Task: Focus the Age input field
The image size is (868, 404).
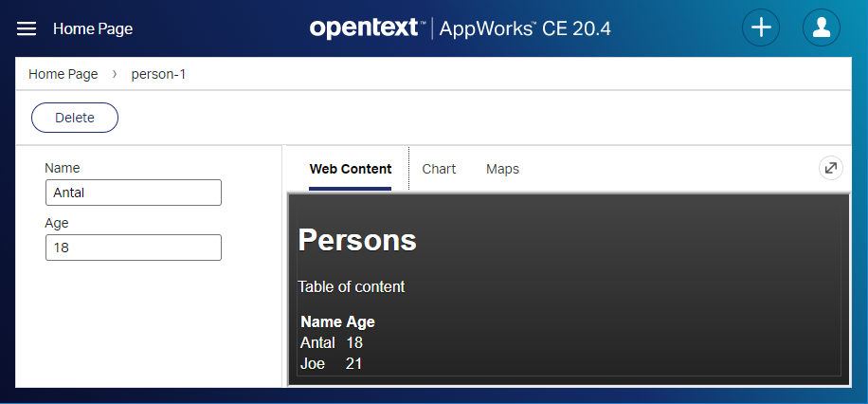Action: [x=133, y=248]
